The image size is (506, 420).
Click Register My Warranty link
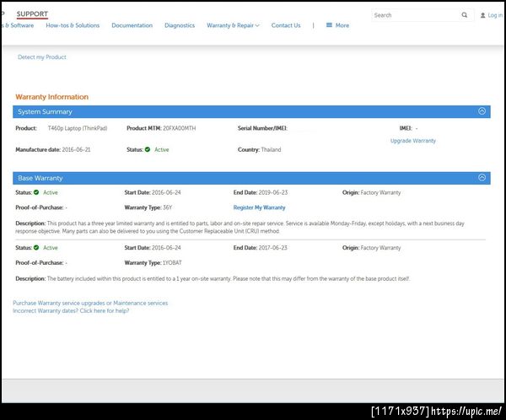click(x=260, y=207)
